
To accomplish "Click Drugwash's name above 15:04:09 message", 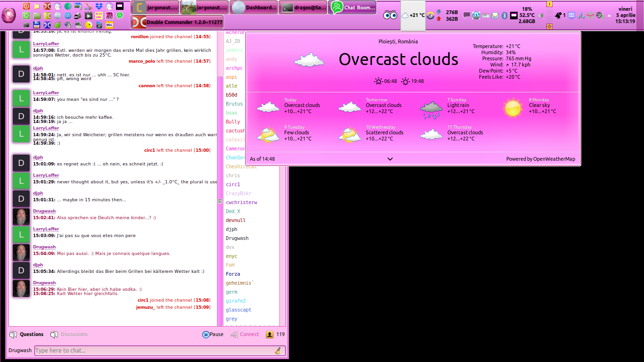I will (44, 247).
